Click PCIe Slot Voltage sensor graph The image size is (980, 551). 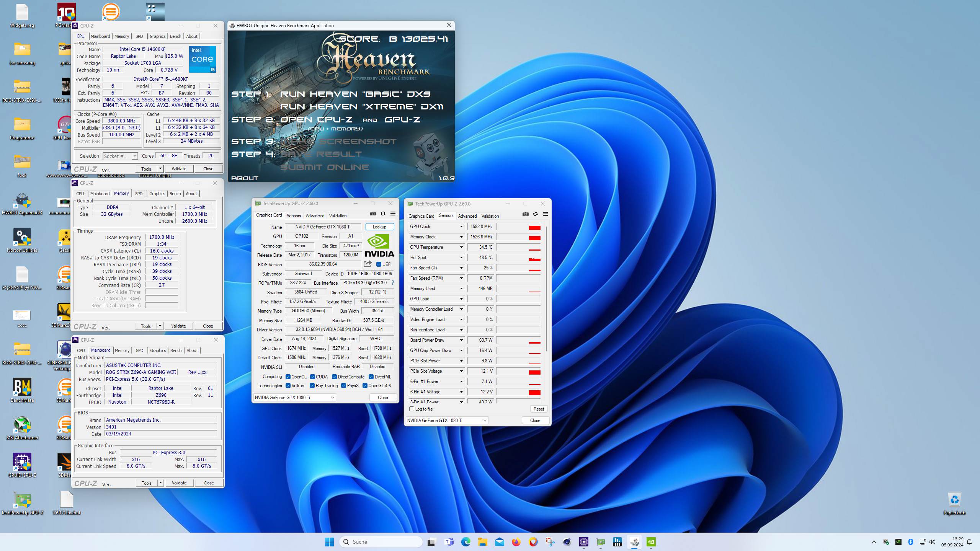[x=519, y=371]
